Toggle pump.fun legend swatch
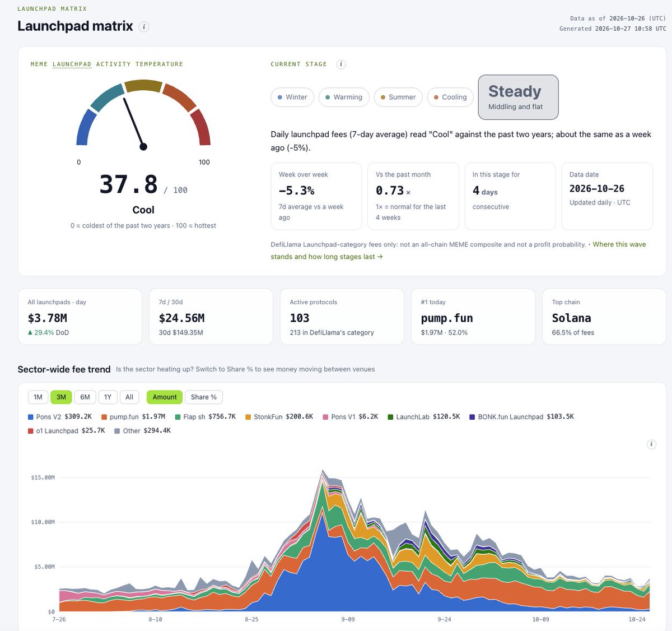Screen dimensions: 672x631 tap(104, 417)
